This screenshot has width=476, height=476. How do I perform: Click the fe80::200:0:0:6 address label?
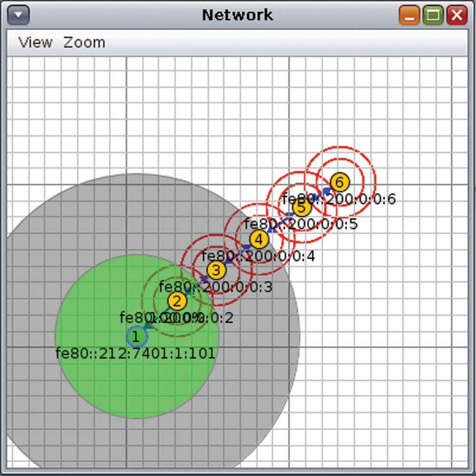click(x=339, y=199)
